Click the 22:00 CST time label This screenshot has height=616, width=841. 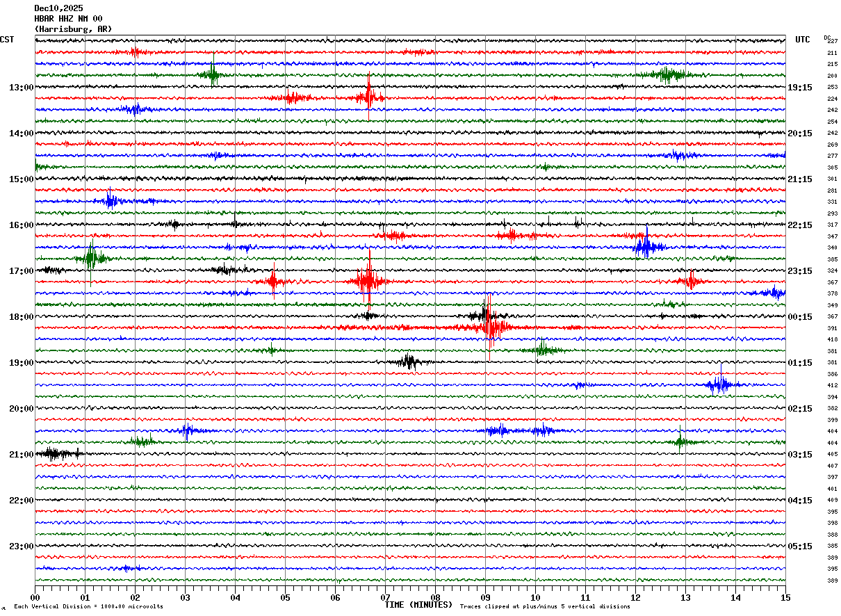point(21,501)
